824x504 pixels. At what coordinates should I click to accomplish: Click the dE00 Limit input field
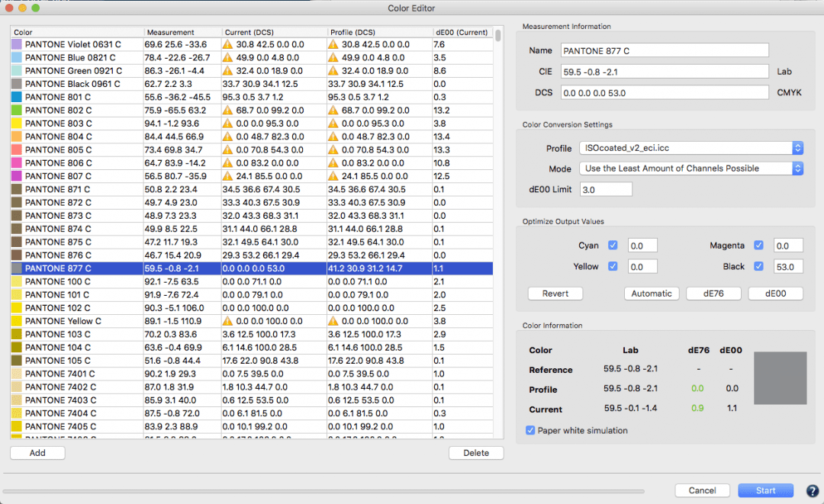[x=606, y=189]
